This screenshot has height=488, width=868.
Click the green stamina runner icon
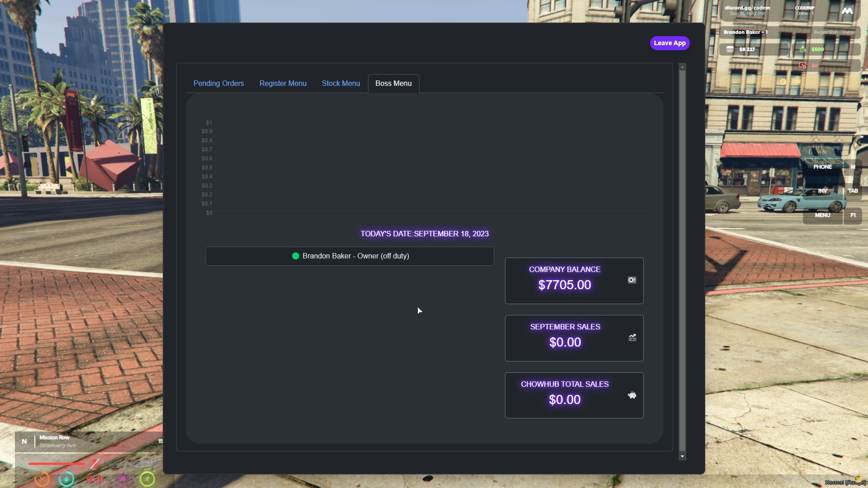(147, 479)
